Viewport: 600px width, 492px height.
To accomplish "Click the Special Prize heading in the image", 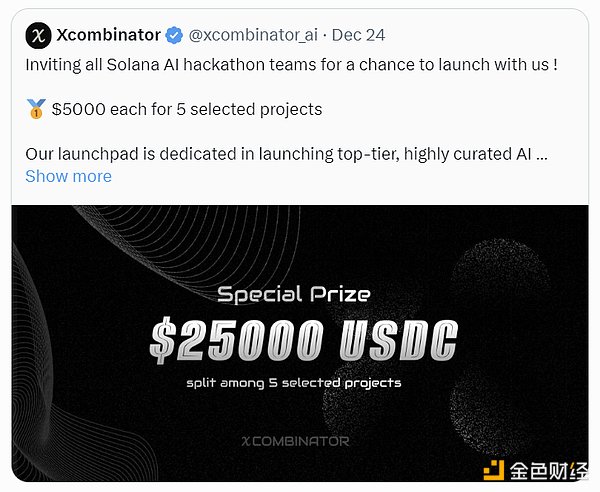I will (294, 294).
